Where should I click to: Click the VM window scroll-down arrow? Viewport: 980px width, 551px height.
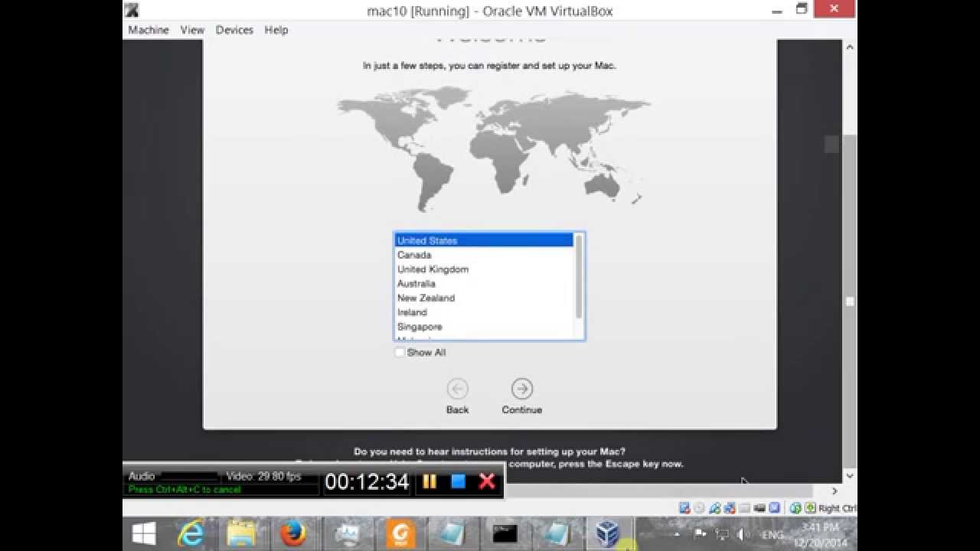click(850, 476)
